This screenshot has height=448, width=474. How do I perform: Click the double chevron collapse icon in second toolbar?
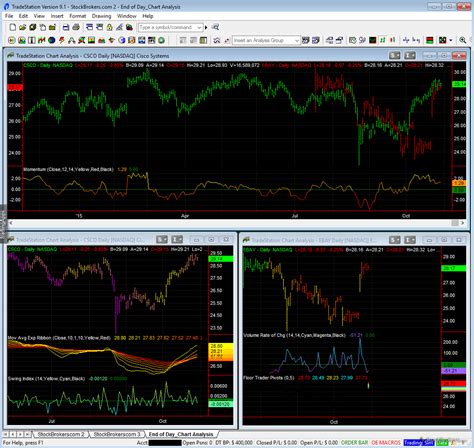(217, 40)
